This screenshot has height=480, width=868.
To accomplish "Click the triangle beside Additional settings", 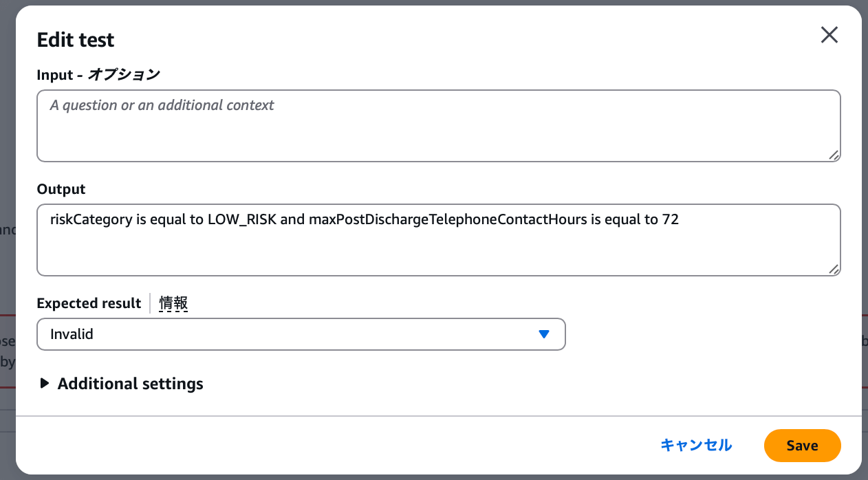I will [x=45, y=384].
